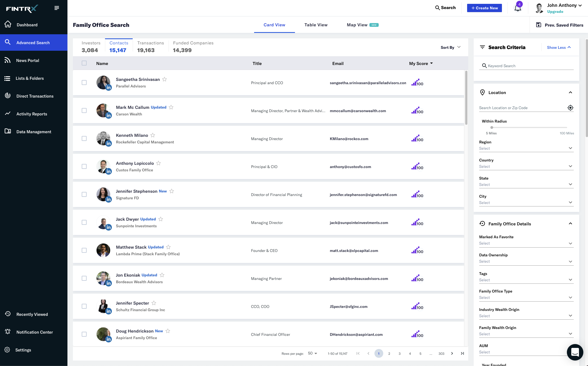Click the Create New button
588x366 pixels.
pos(484,8)
